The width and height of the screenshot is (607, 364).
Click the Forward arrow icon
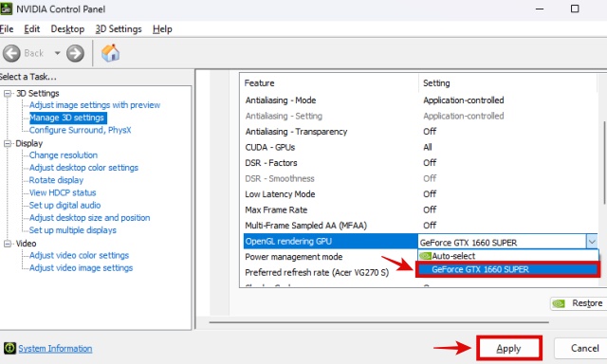(x=75, y=53)
